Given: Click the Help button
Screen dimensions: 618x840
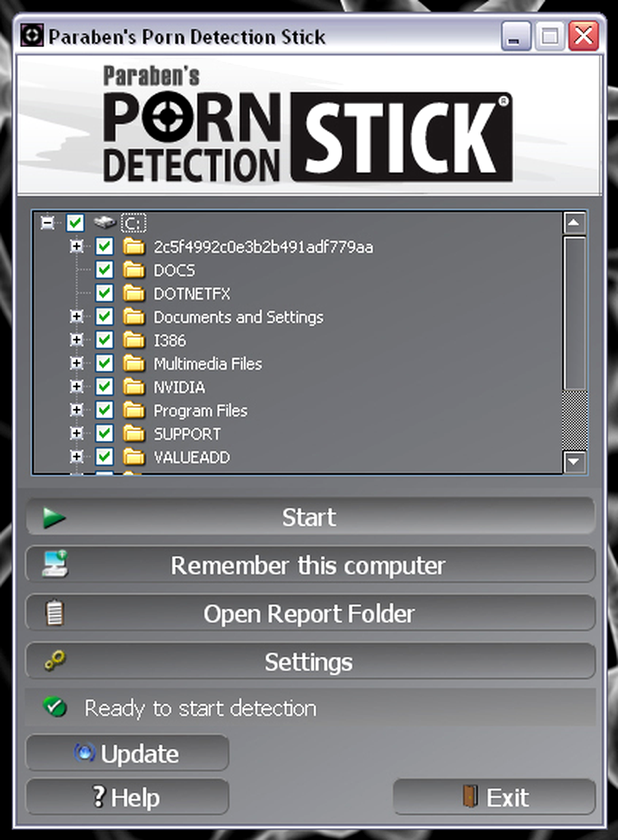Looking at the screenshot, I should tap(128, 796).
